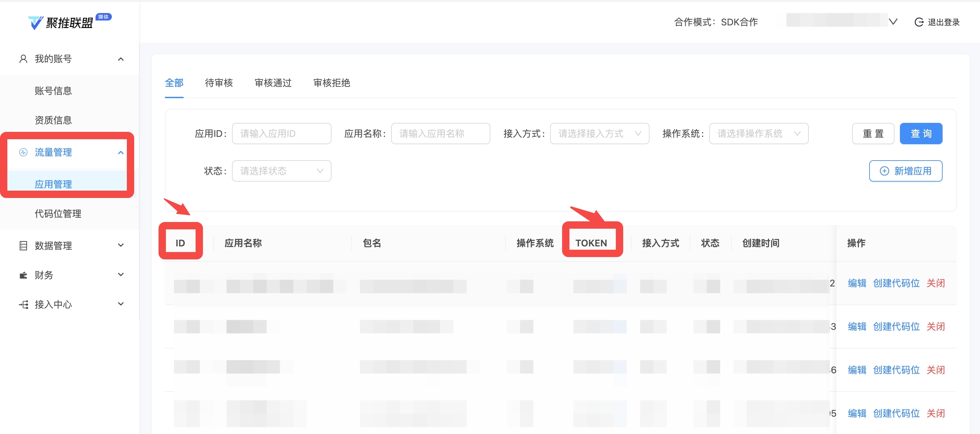Switch to the 待审核 tab

pos(219,83)
